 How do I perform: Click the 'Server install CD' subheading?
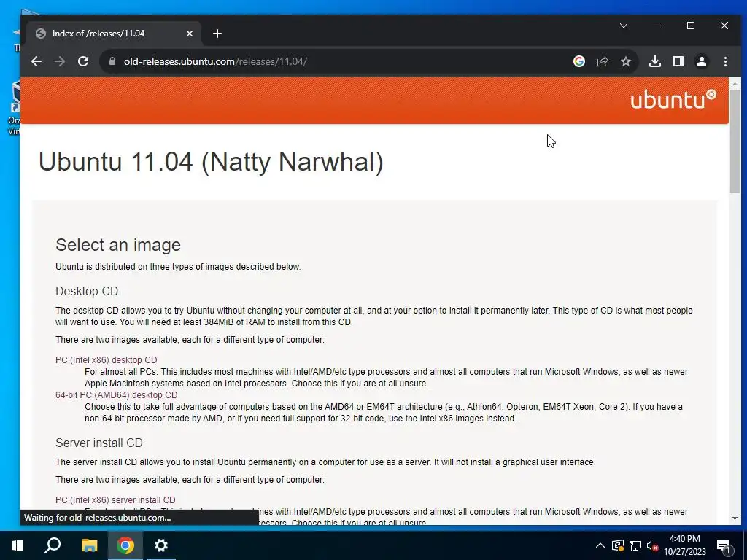(x=99, y=443)
